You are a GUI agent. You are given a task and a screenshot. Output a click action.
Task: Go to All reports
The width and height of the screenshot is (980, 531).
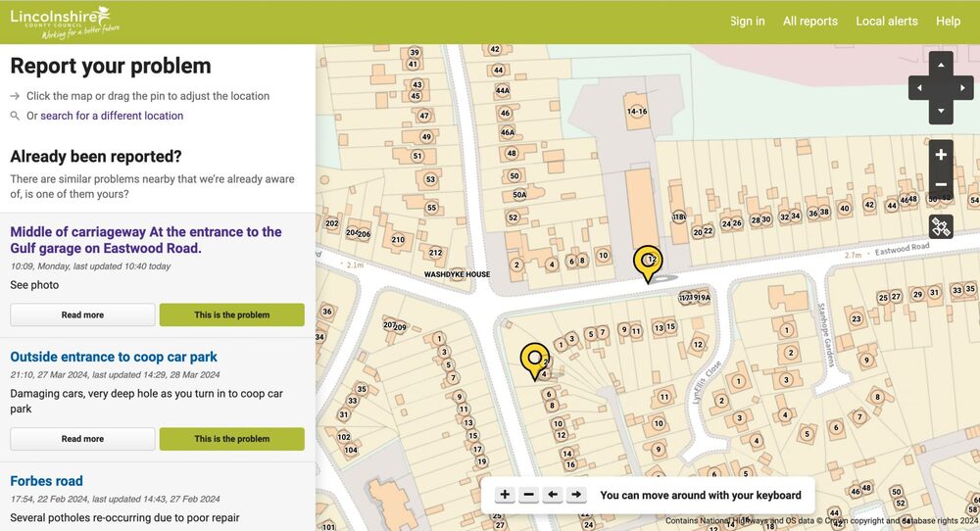click(809, 22)
